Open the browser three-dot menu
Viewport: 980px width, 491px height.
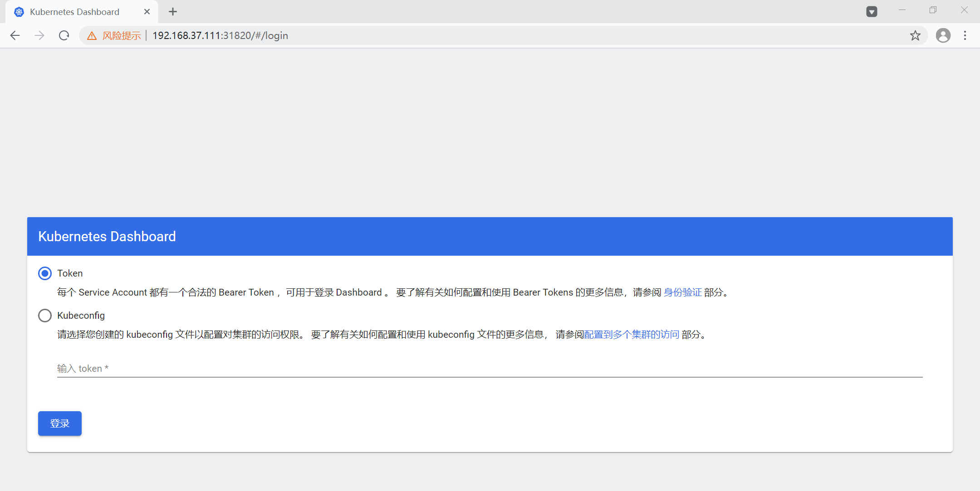tap(965, 35)
